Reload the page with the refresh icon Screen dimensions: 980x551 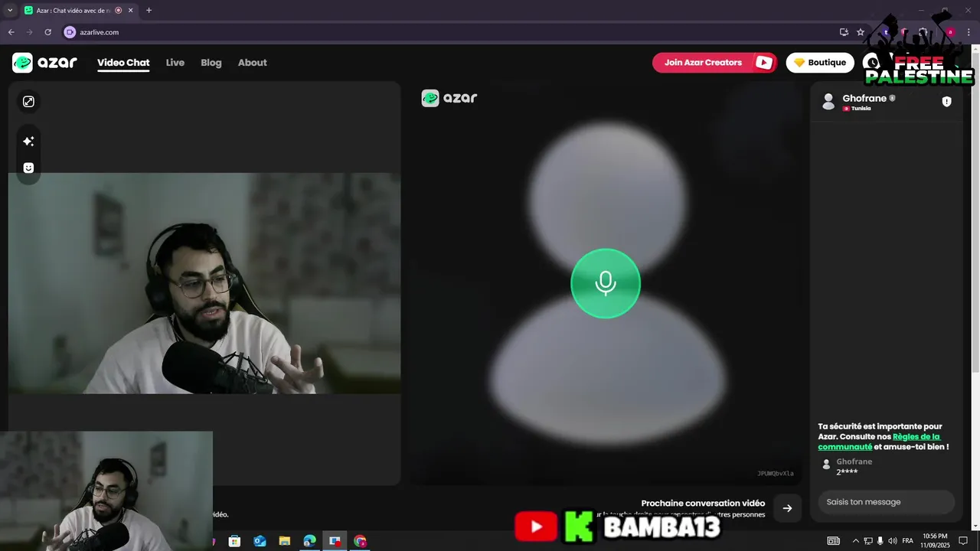coord(47,32)
